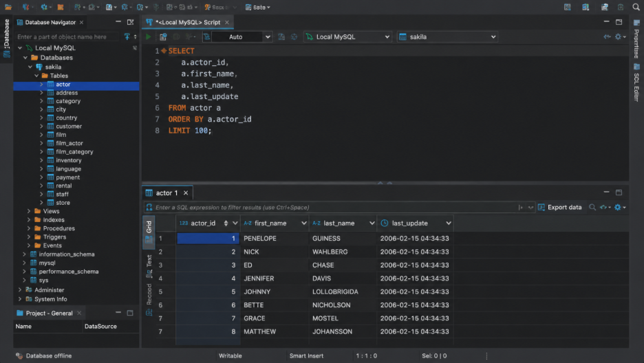Click the Smart Insert status entry

click(x=306, y=355)
